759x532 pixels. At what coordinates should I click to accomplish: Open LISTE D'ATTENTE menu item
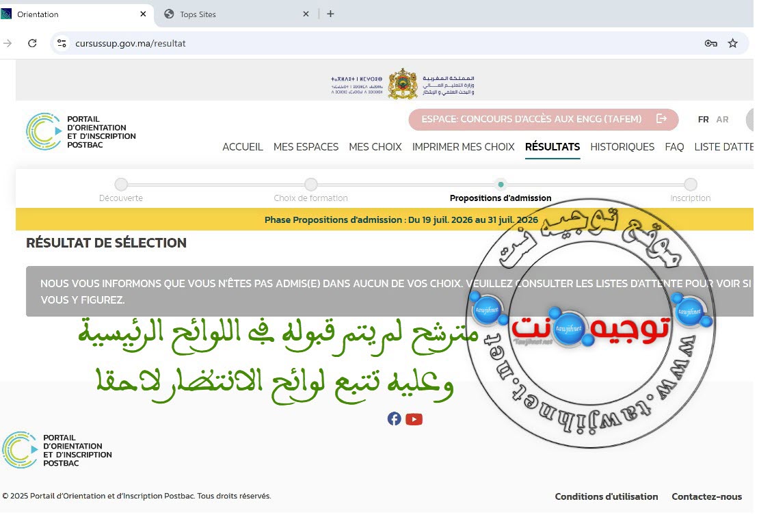723,146
